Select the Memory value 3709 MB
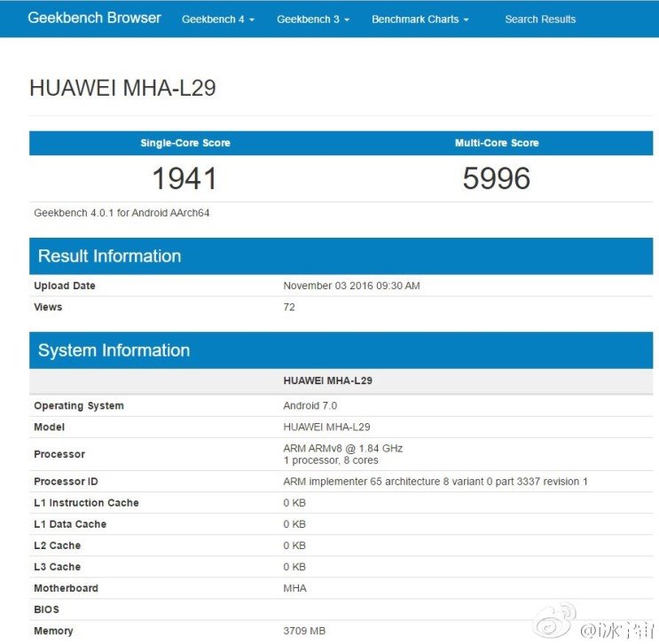This screenshot has height=644, width=659. pyautogui.click(x=304, y=632)
